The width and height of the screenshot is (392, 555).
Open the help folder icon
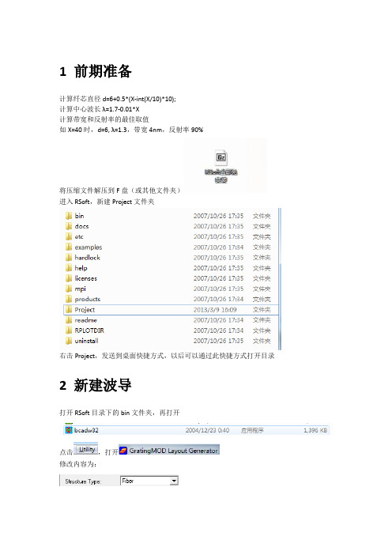coord(69,268)
